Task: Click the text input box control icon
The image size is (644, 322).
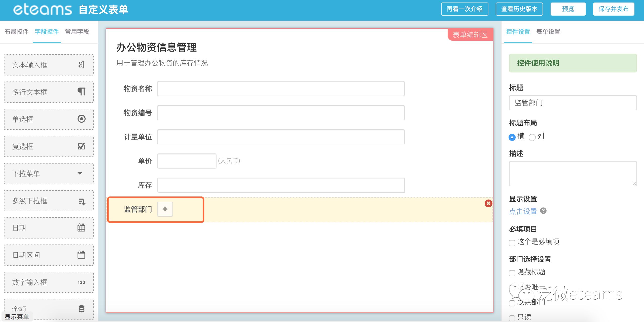Action: 81,65
